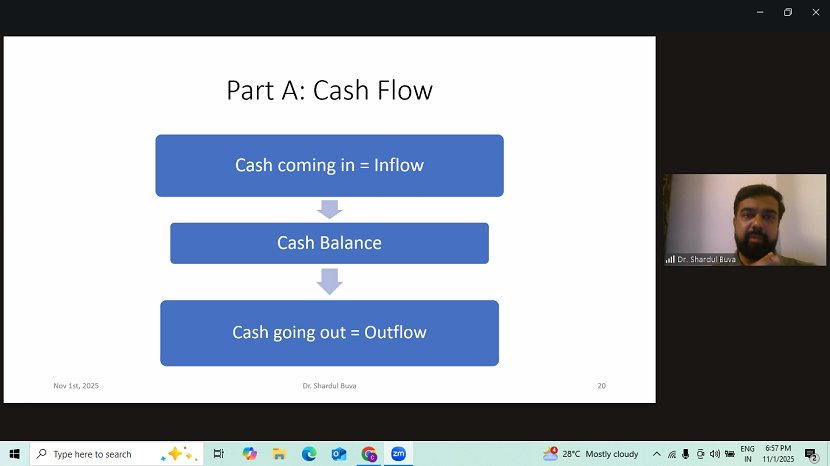This screenshot has height=466, width=830.
Task: Open File Explorer from the taskbar
Action: pos(280,454)
